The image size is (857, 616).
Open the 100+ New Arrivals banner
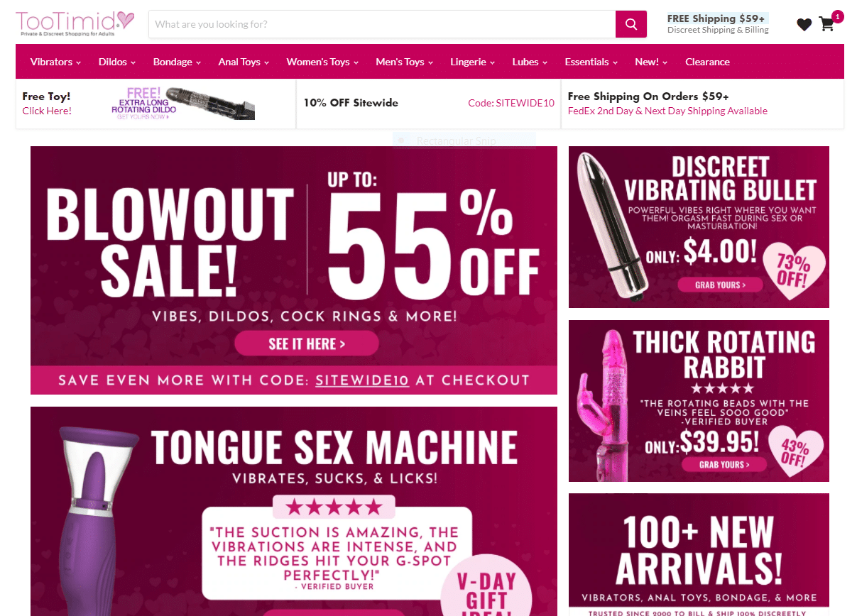(699, 554)
